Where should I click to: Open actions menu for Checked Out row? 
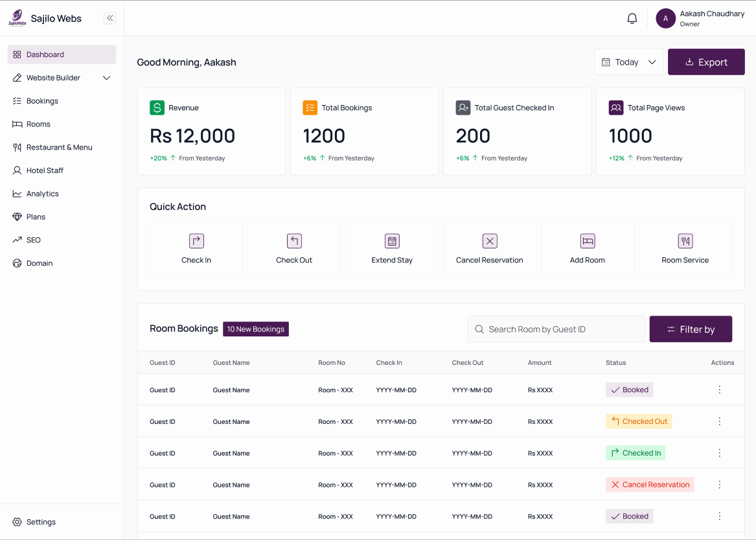click(719, 421)
